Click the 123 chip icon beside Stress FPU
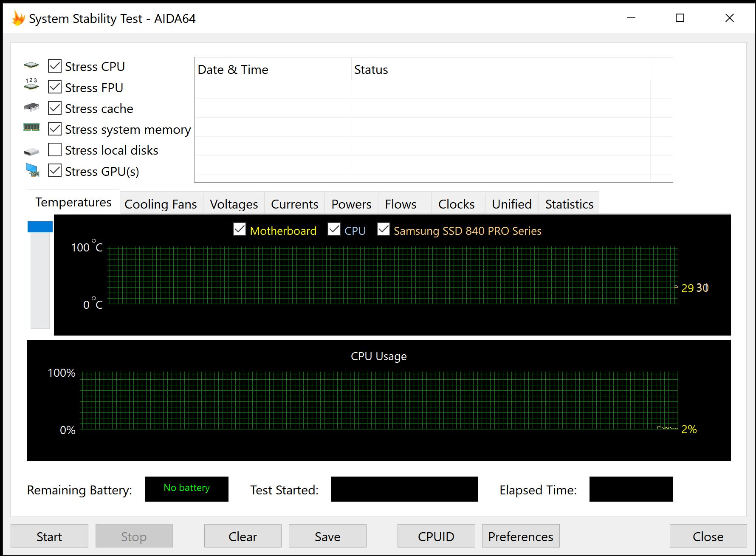The height and width of the screenshot is (556, 756). pos(31,84)
